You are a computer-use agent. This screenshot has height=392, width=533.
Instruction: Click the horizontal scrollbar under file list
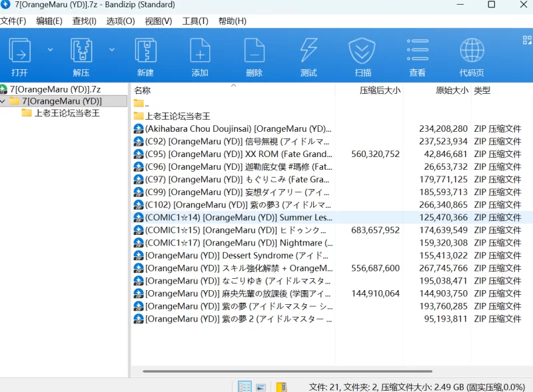(x=286, y=371)
